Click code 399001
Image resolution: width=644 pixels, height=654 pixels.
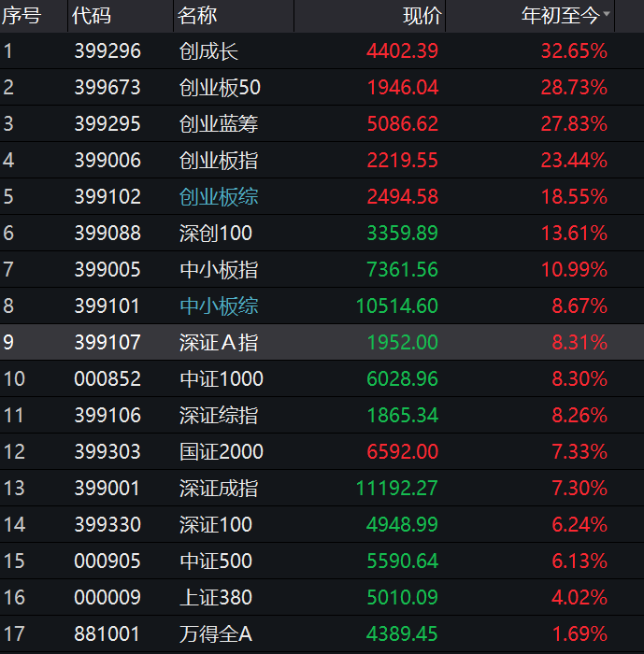107,488
